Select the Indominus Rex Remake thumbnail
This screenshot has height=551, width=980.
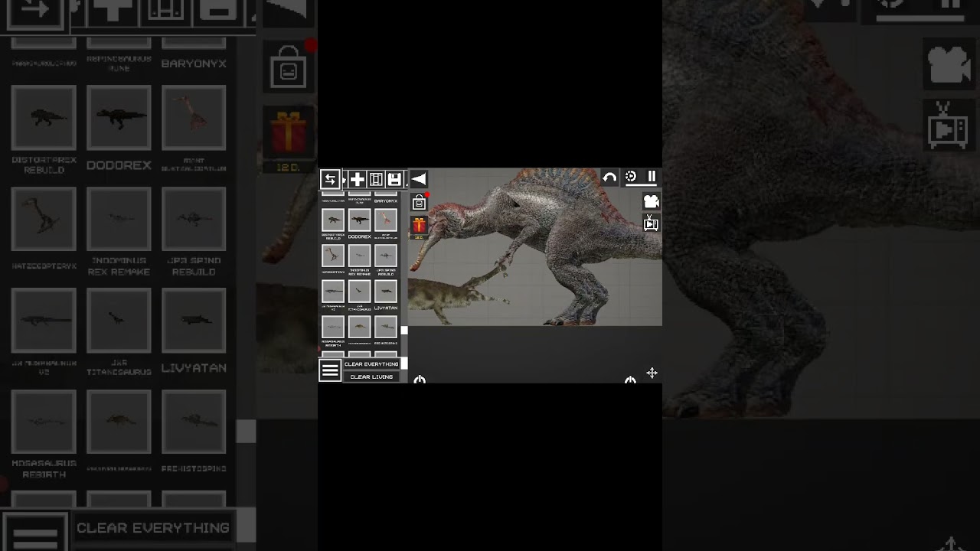tap(359, 255)
